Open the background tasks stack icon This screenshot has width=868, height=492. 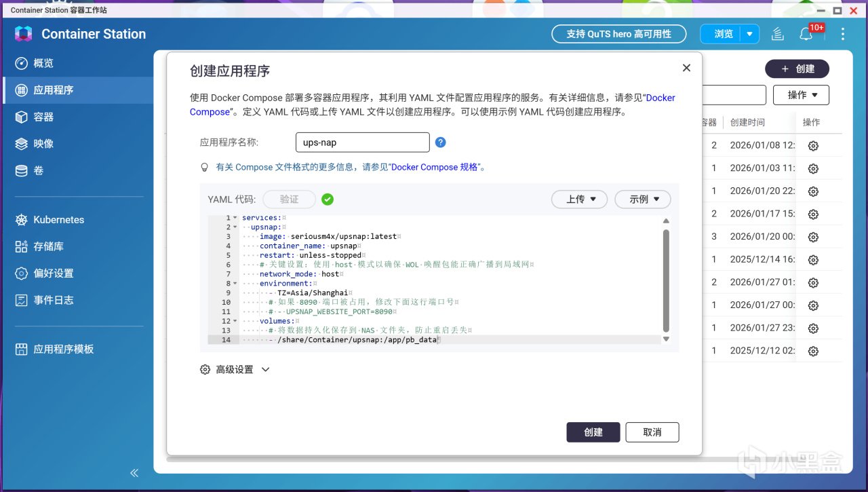tap(778, 34)
